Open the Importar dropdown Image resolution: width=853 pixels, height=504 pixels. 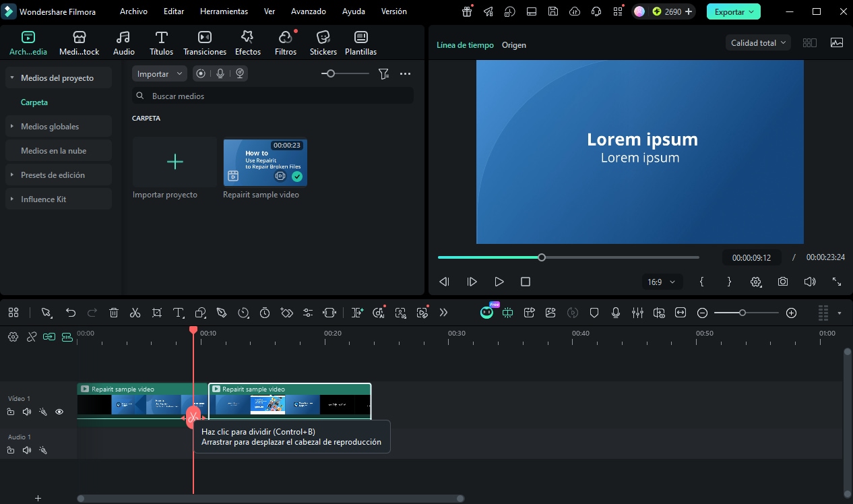[x=160, y=73]
